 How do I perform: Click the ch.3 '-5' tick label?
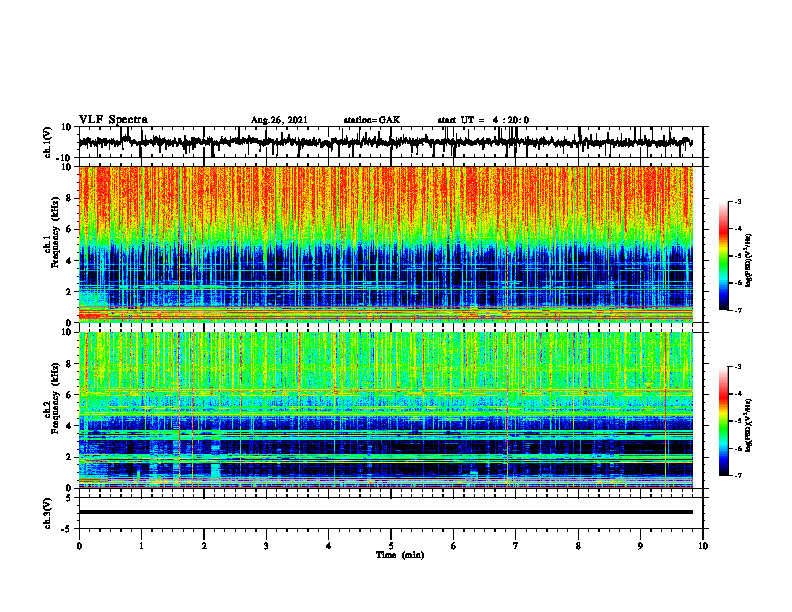coord(68,529)
